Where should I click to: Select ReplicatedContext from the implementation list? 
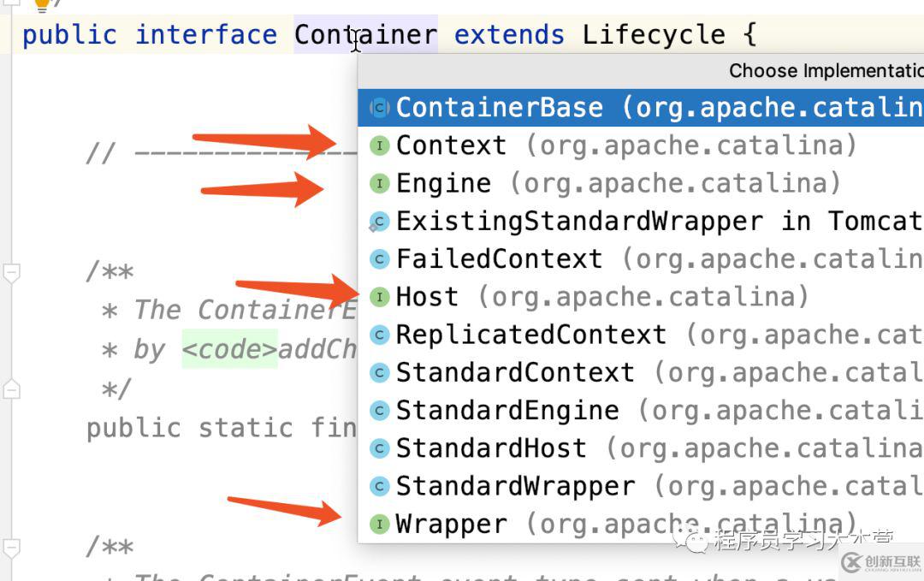(x=530, y=335)
